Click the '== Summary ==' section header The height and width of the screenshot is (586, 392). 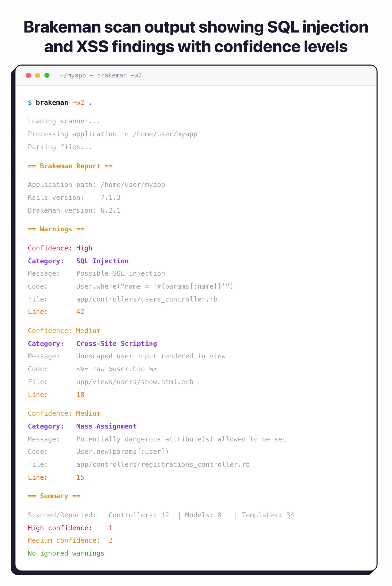point(54,496)
